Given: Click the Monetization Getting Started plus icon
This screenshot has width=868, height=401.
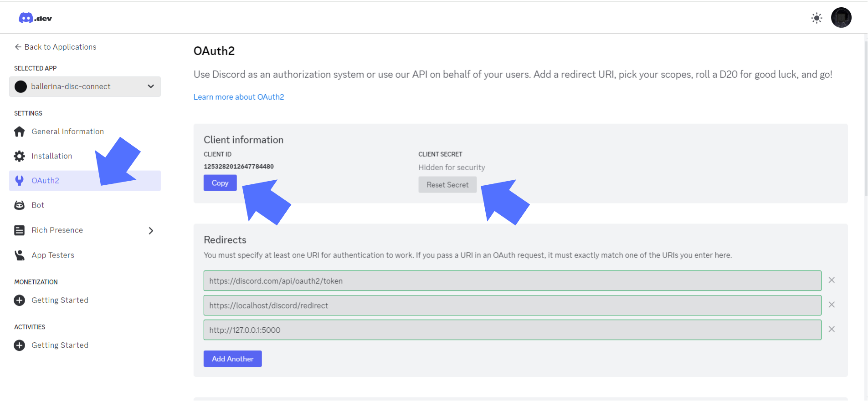Looking at the screenshot, I should tap(19, 300).
